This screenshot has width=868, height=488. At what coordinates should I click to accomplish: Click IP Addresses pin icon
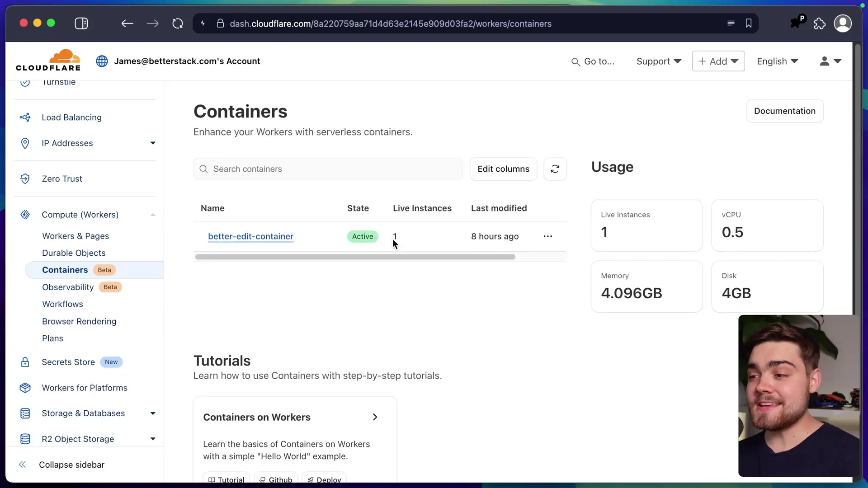[x=25, y=143]
